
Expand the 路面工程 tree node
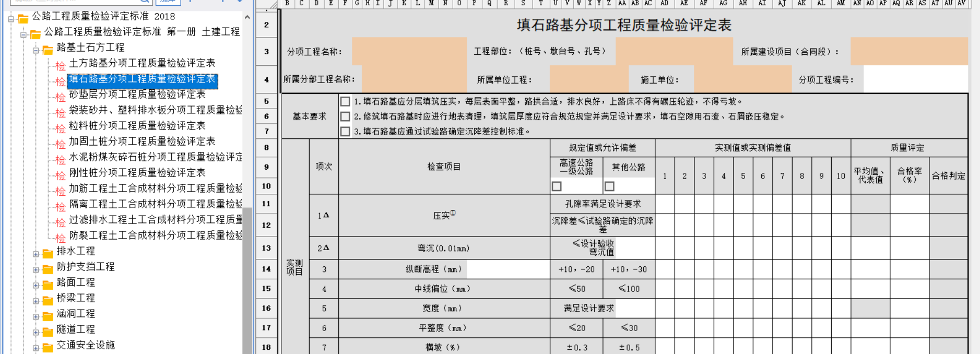(x=36, y=286)
